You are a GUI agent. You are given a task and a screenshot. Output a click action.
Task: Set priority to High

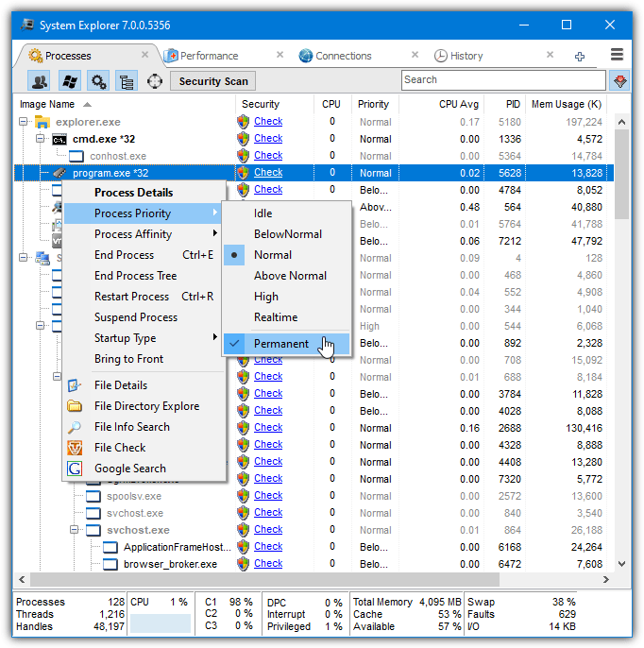click(287, 297)
